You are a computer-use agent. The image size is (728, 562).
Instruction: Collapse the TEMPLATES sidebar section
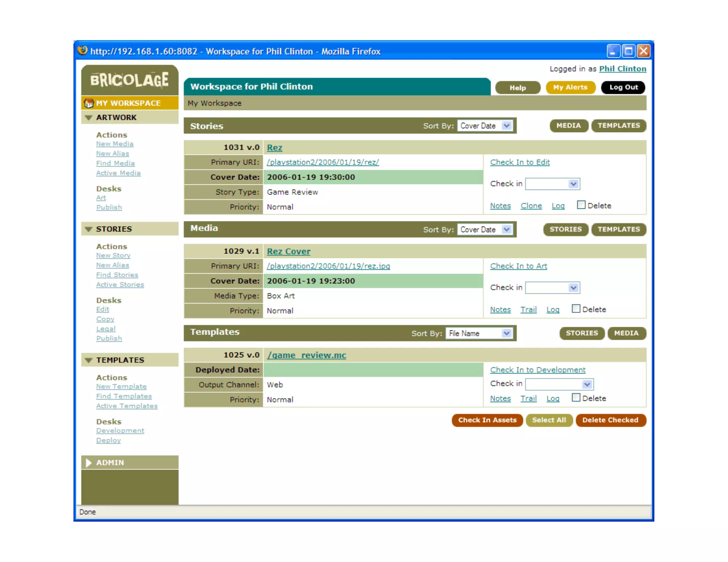[89, 360]
